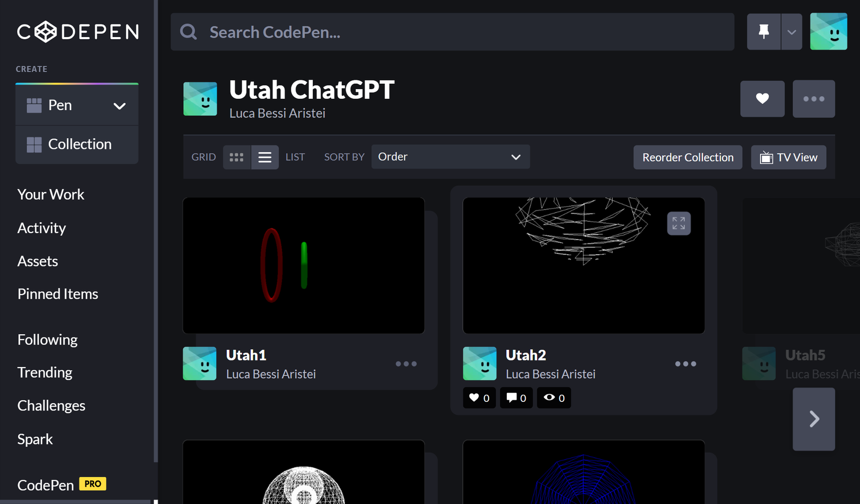
Task: Open collection three-dots options menu
Action: pyautogui.click(x=813, y=99)
